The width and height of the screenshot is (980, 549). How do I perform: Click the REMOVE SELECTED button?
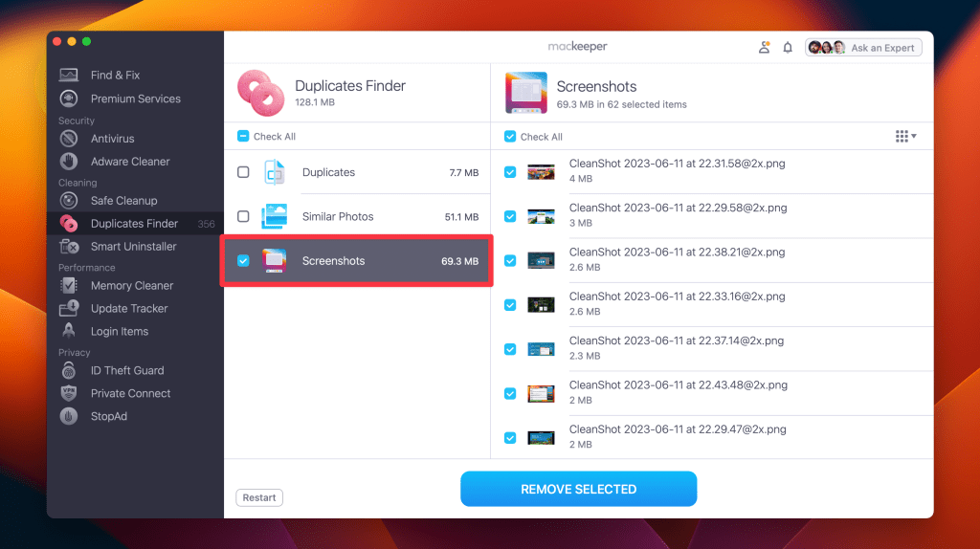pyautogui.click(x=579, y=489)
